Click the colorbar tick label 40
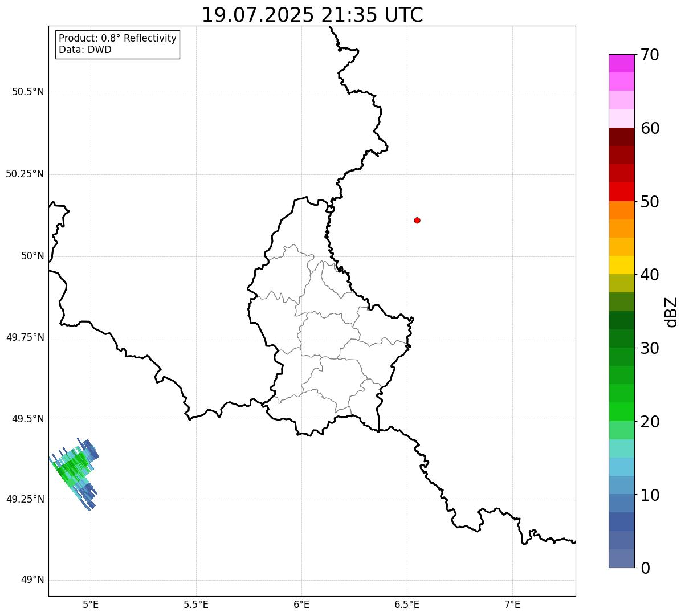The height and width of the screenshot is (616, 685). point(650,275)
